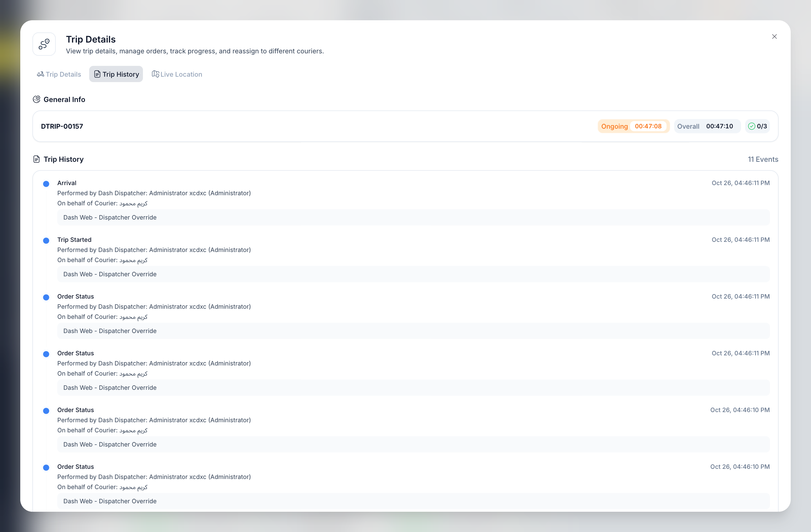Click the Arrival event title
Image resolution: width=811 pixels, height=532 pixels.
[67, 183]
